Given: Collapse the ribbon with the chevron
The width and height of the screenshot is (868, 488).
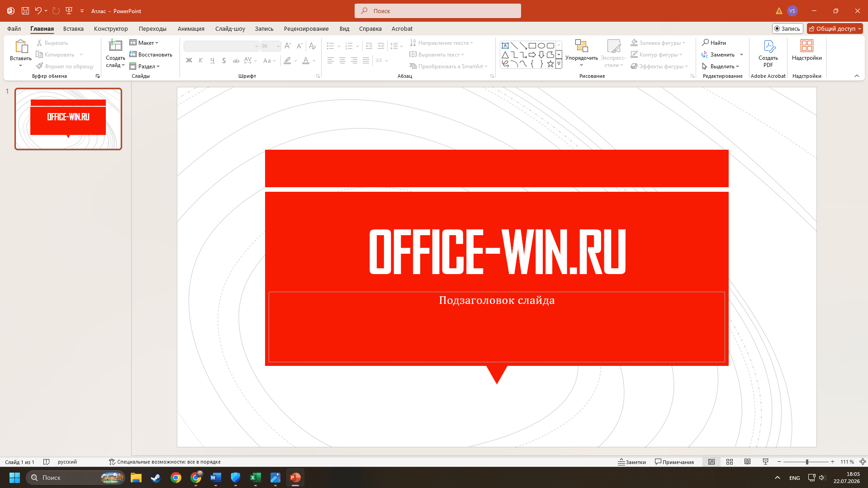Looking at the screenshot, I should [857, 76].
